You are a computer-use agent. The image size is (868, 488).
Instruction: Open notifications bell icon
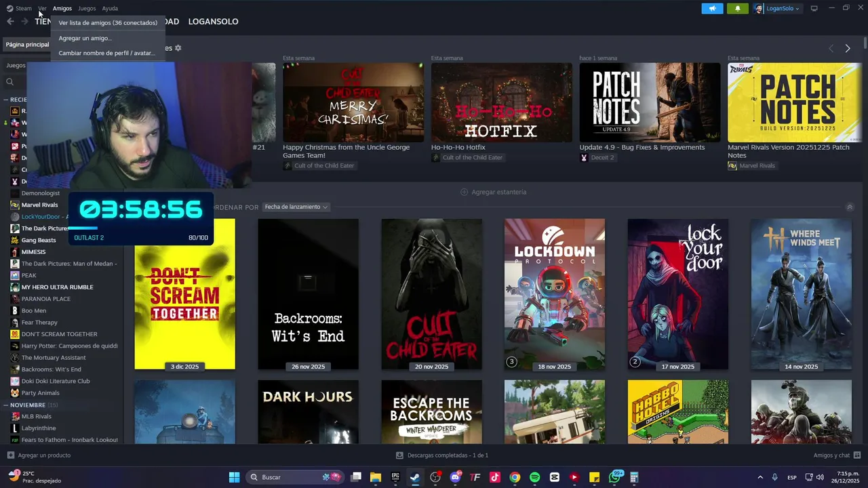pos(738,8)
